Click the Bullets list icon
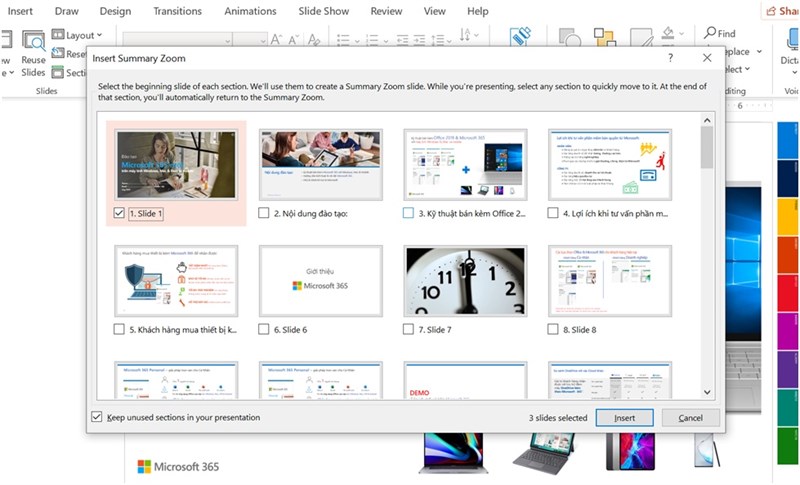This screenshot has height=485, width=800. [x=343, y=40]
